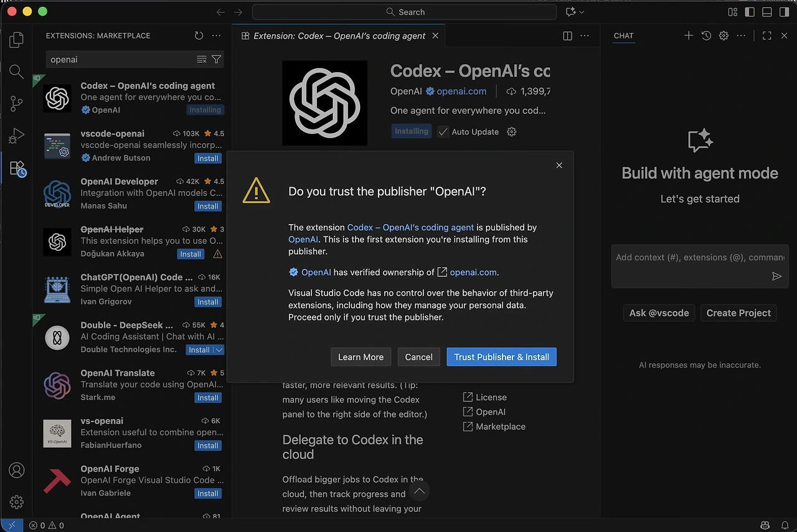This screenshot has width=797, height=532.
Task: Close the Extension: Codex tab
Action: pyautogui.click(x=435, y=36)
